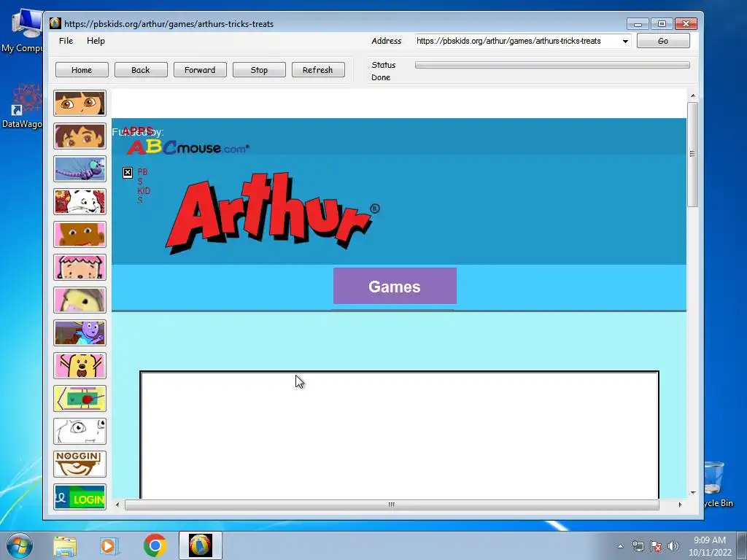The image size is (747, 560).
Task: Click the white game frame area
Action: (399, 435)
